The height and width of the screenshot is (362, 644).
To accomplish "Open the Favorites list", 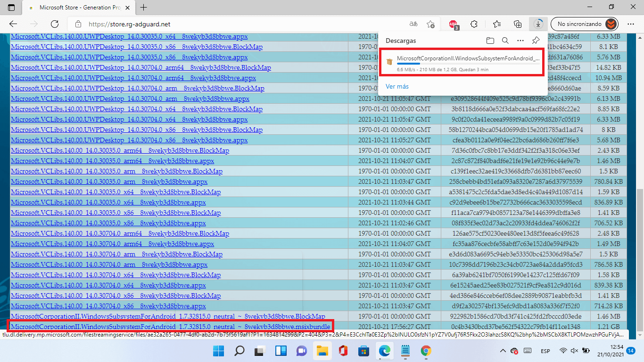I will point(496,24).
